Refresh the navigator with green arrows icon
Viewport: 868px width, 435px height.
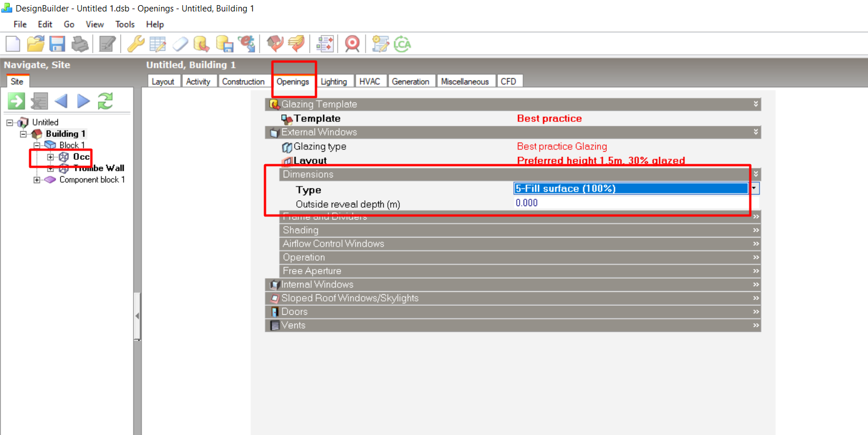click(x=105, y=101)
